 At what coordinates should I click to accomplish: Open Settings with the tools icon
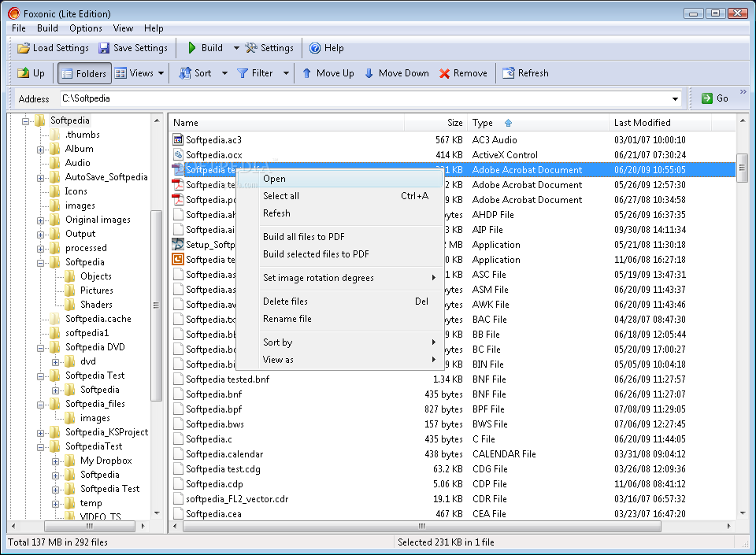tap(251, 48)
